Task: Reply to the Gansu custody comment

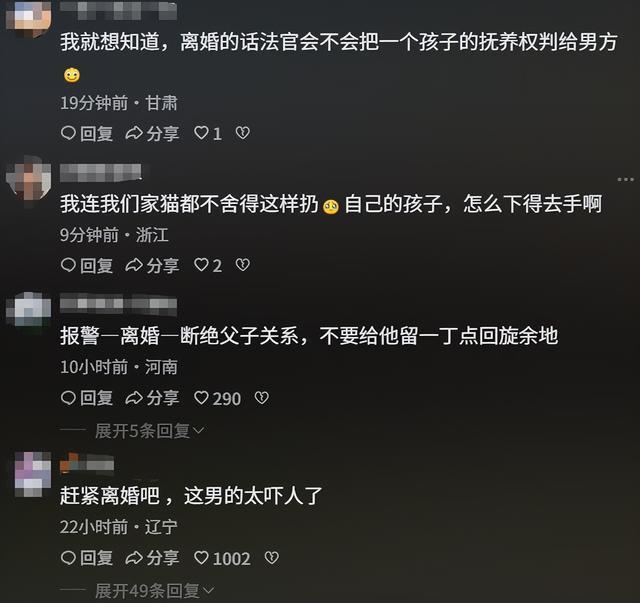Action: click(x=87, y=133)
